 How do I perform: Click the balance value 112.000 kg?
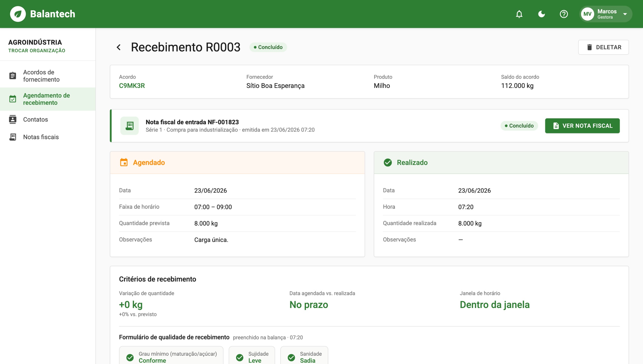[x=517, y=86]
